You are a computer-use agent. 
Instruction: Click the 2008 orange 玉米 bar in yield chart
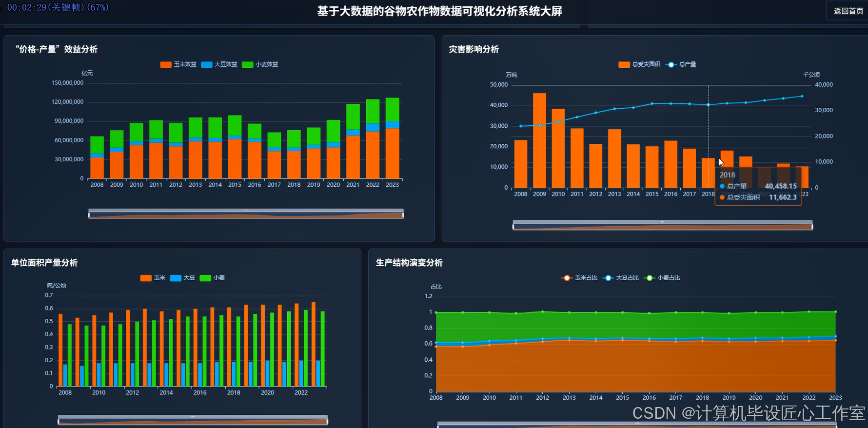tap(60, 350)
